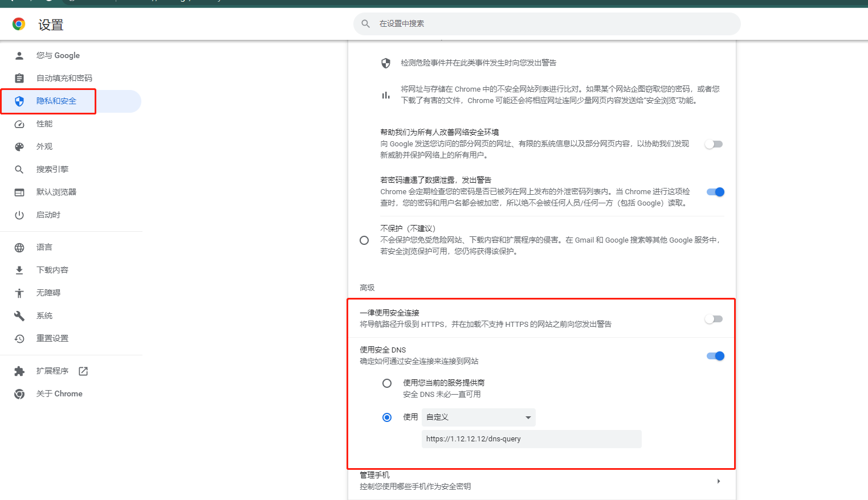The width and height of the screenshot is (868, 500).
Task: Click the download icon for 下载内容
Action: 19,270
